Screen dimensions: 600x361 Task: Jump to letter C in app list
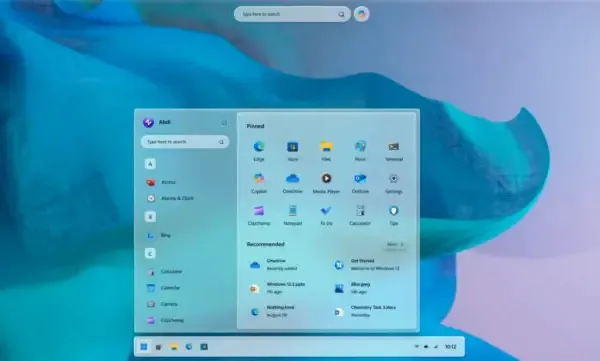pyautogui.click(x=150, y=253)
